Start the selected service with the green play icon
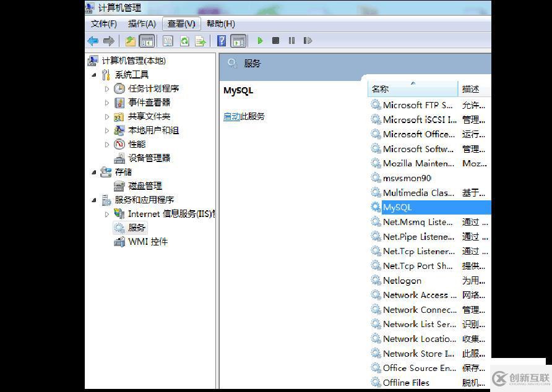The height and width of the screenshot is (392, 552). tap(260, 40)
